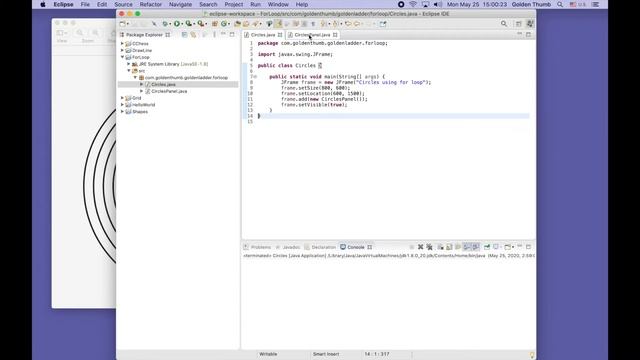Viewport: 640px width, 360px height.
Task: Switch to the Declaration tab
Action: (323, 247)
